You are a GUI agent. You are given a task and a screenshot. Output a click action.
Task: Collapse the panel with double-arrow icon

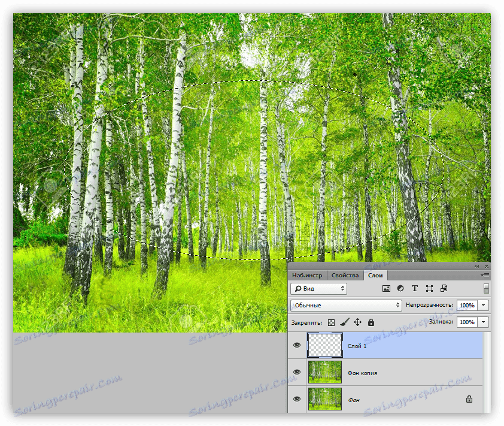(476, 266)
